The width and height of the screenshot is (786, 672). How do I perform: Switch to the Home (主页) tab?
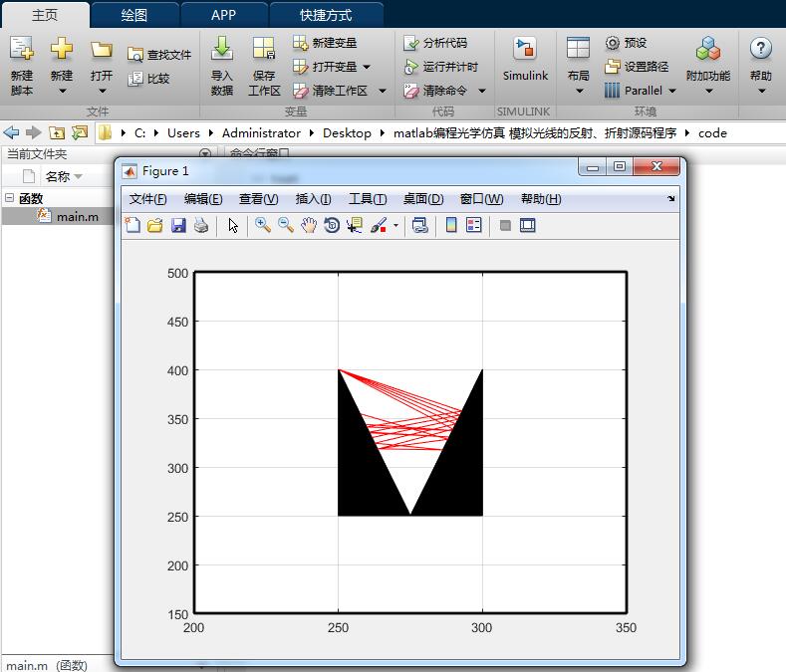point(45,15)
